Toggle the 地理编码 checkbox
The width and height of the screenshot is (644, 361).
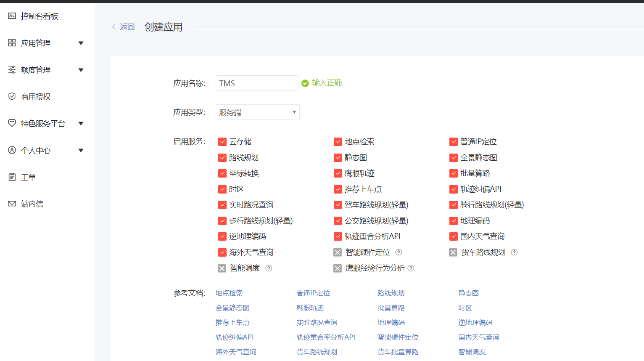pos(454,221)
